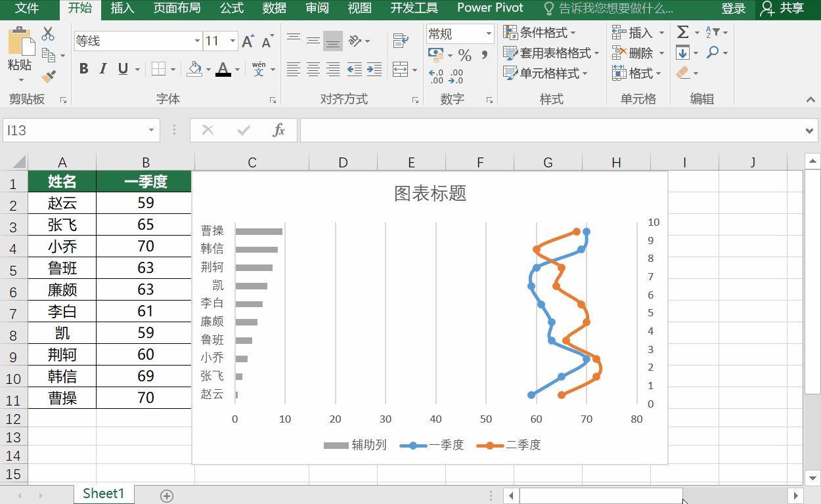Image resolution: width=821 pixels, height=504 pixels.
Task: Collapse the ribbon with the caret arrow
Action: [x=812, y=100]
